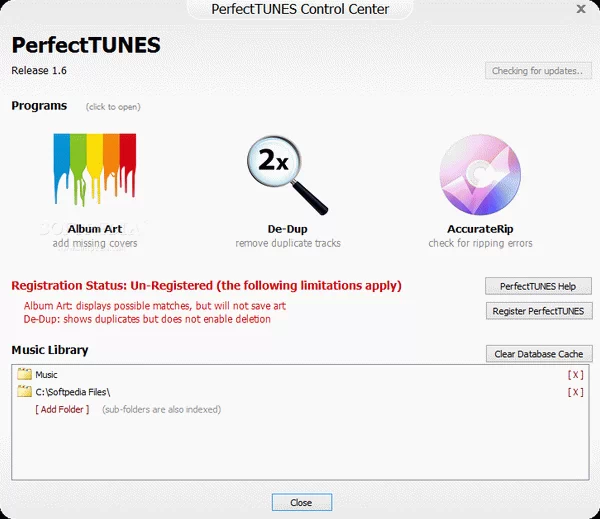
Task: Click the AccurateRip label
Action: (x=480, y=229)
